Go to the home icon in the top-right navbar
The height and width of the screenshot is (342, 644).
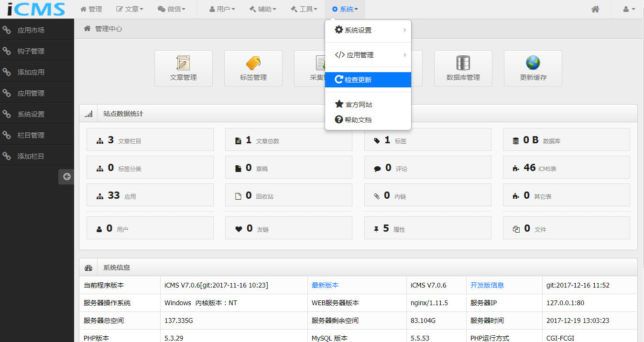click(595, 9)
